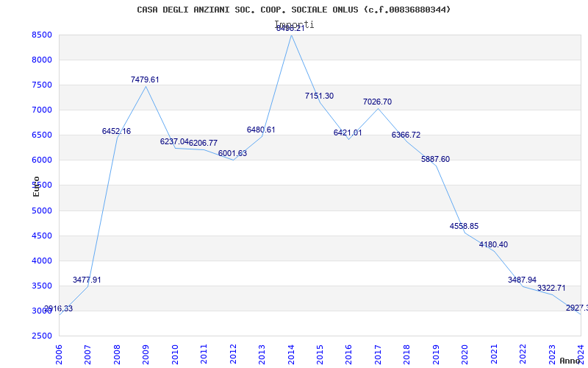Select the 2021 x-axis year label
The width and height of the screenshot is (588, 368).
494,354
